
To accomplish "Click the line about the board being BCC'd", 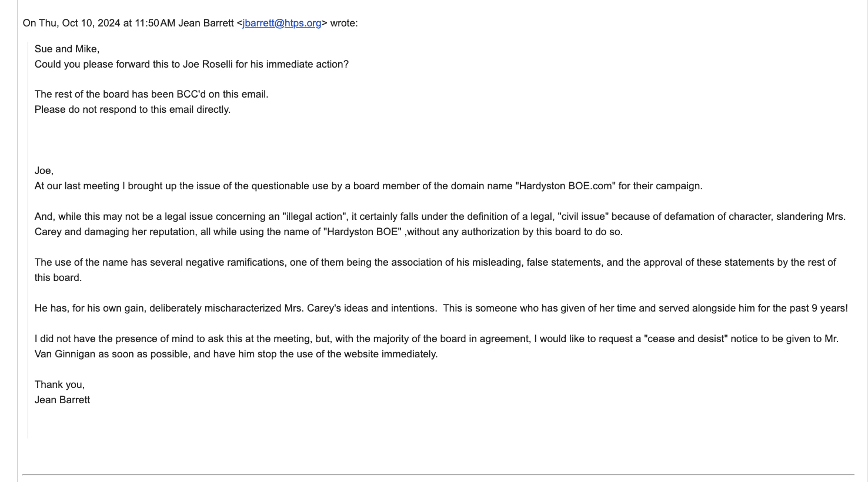I will [x=151, y=95].
